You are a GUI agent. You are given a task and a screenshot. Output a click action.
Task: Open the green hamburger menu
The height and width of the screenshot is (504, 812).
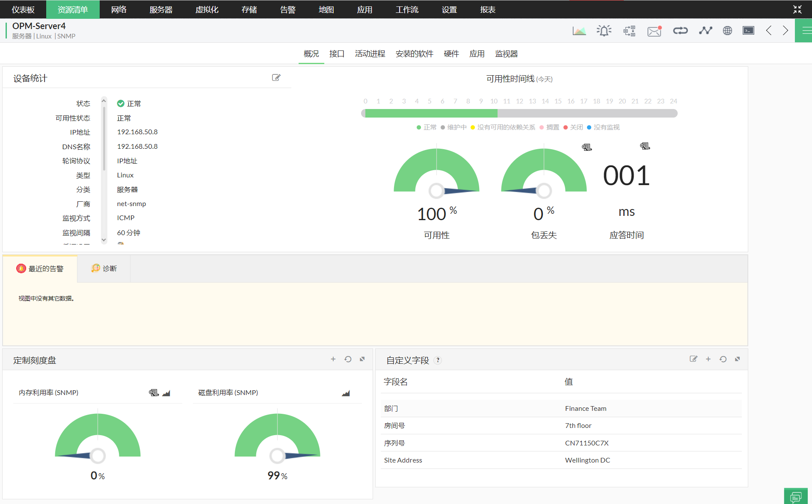point(804,30)
